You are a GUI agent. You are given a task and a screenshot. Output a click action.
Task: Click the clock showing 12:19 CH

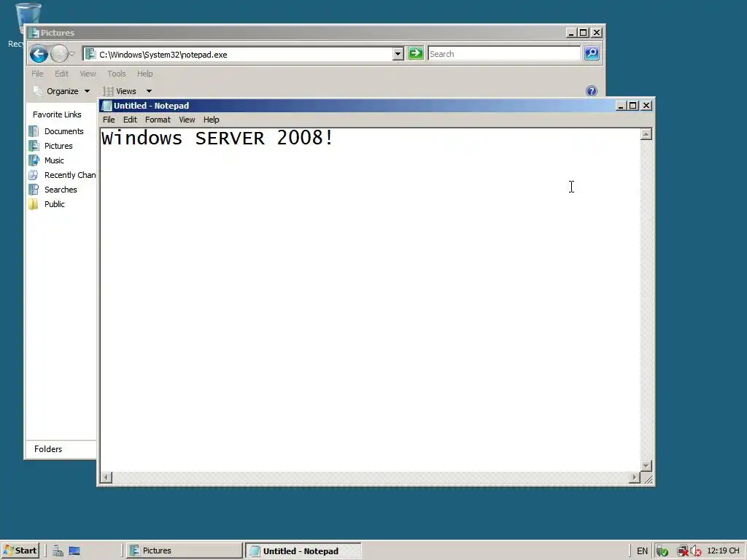point(723,551)
